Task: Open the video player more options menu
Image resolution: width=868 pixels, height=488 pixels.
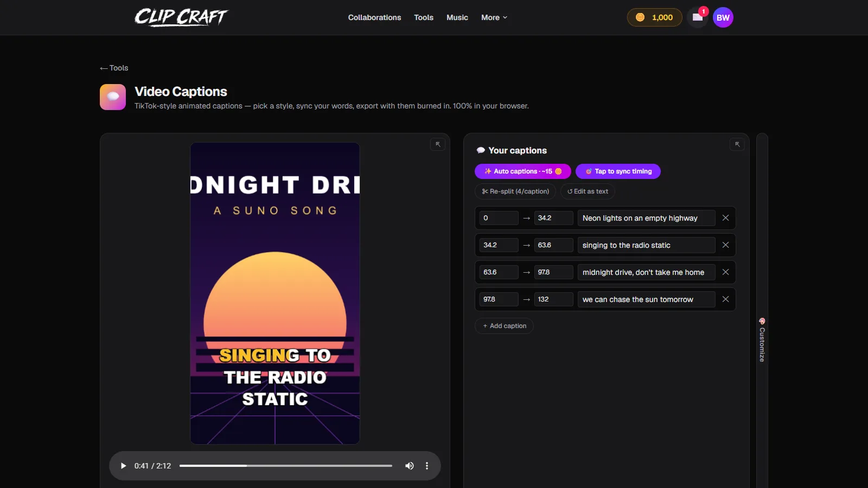Action: [x=427, y=466]
